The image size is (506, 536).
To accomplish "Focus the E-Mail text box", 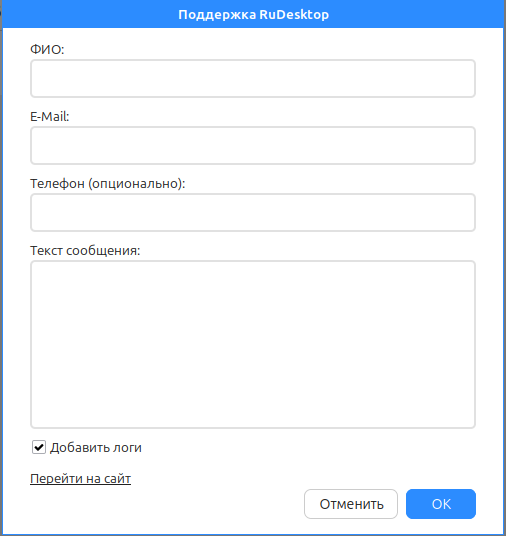I will [x=253, y=146].
